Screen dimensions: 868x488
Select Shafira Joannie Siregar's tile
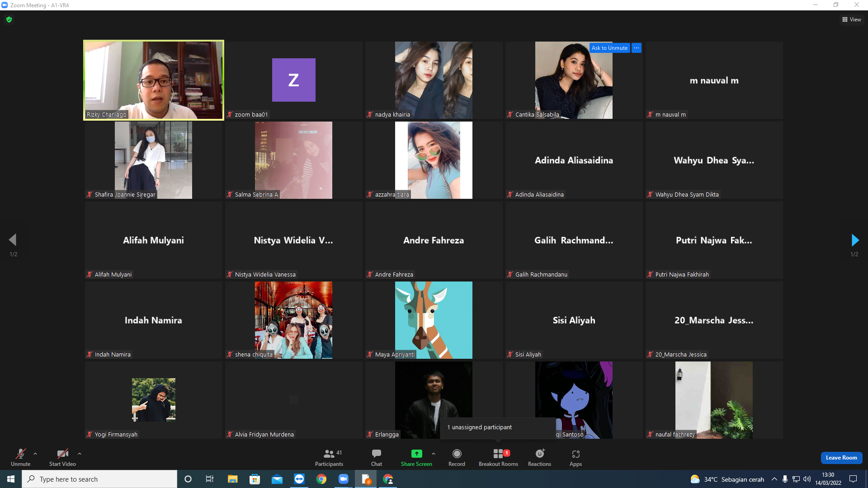coord(154,160)
